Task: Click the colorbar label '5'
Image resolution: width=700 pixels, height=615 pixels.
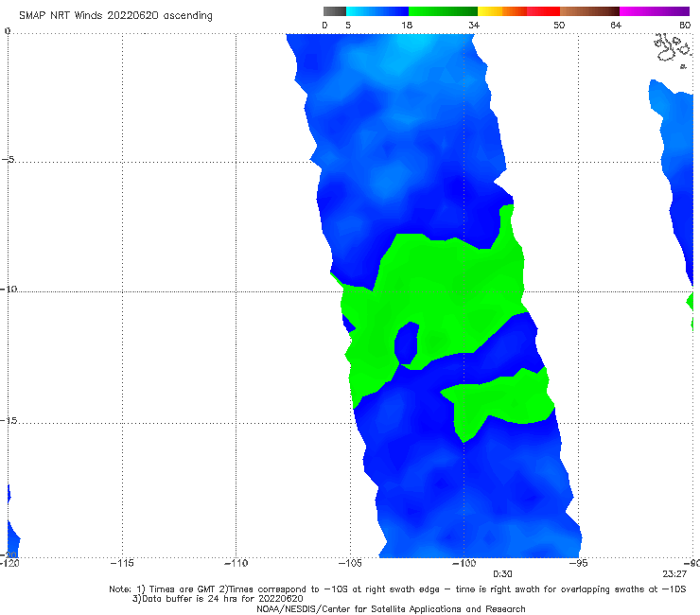Action: [348, 25]
